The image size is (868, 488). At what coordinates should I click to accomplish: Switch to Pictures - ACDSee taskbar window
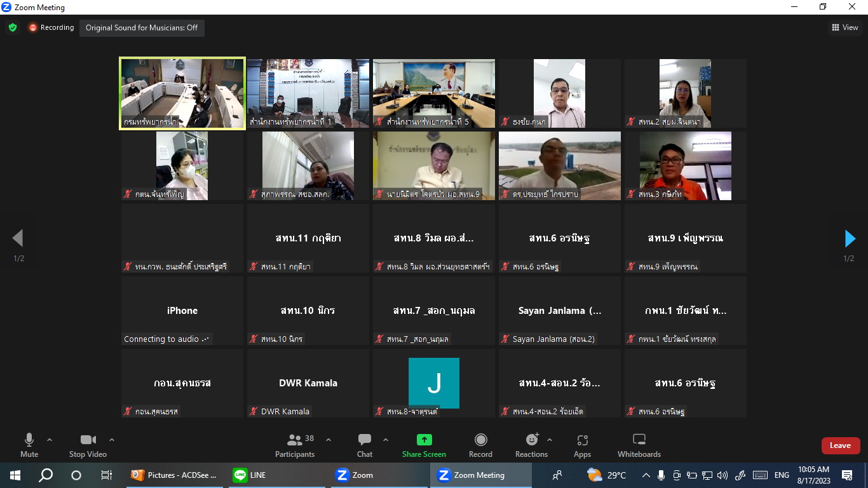(x=175, y=475)
